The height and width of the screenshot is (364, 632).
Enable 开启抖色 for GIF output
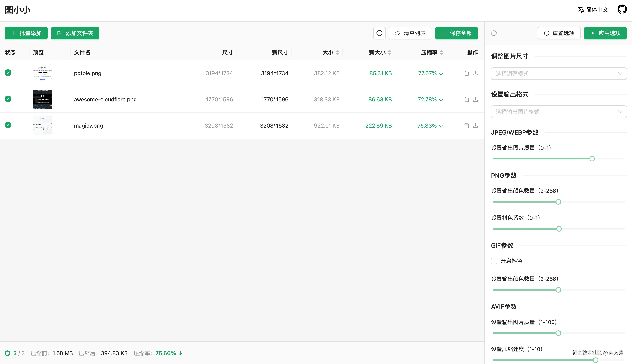click(494, 261)
